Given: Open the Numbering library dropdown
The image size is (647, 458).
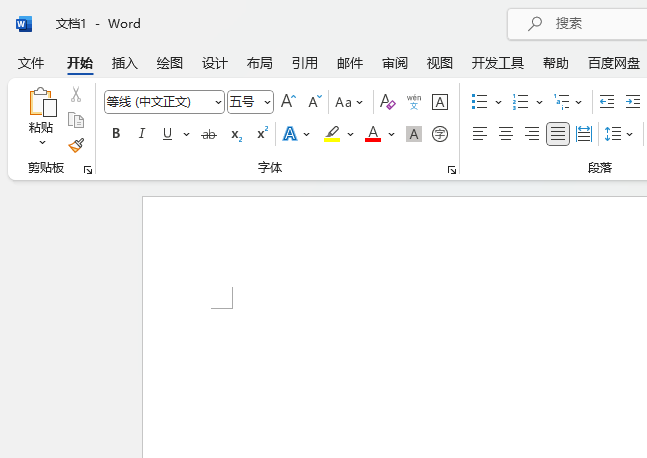Looking at the screenshot, I should coord(539,102).
